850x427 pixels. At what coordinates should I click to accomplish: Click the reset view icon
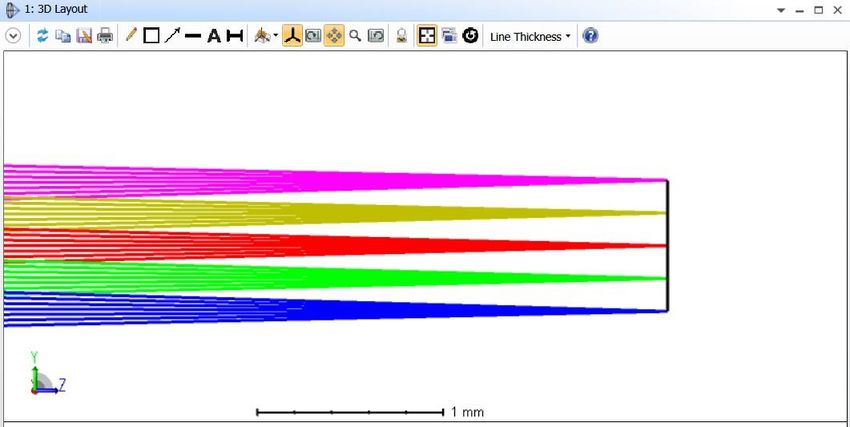click(376, 36)
